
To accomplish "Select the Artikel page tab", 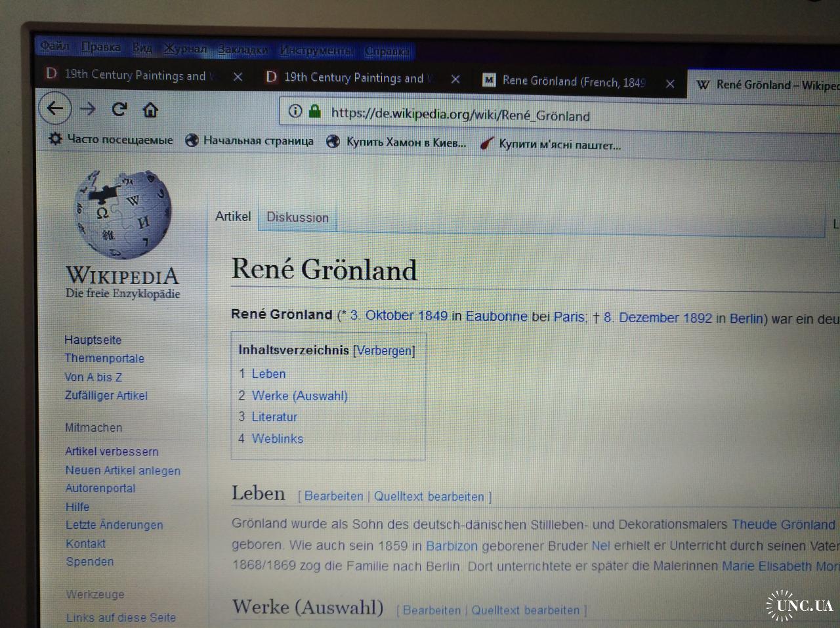I will coord(233,216).
